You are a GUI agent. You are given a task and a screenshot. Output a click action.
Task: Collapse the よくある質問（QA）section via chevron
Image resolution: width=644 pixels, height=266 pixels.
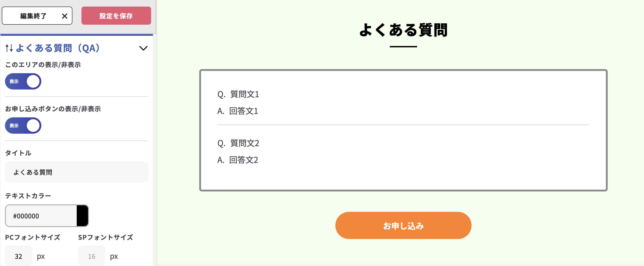143,48
